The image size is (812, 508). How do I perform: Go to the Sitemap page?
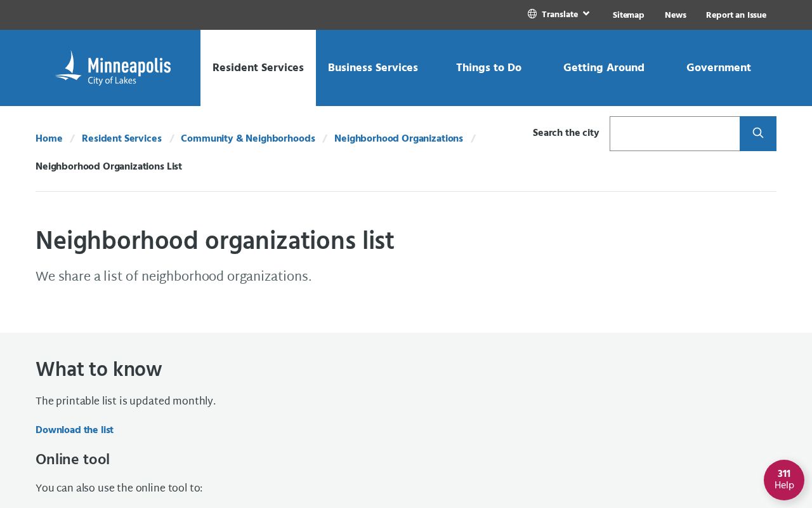(x=629, y=15)
